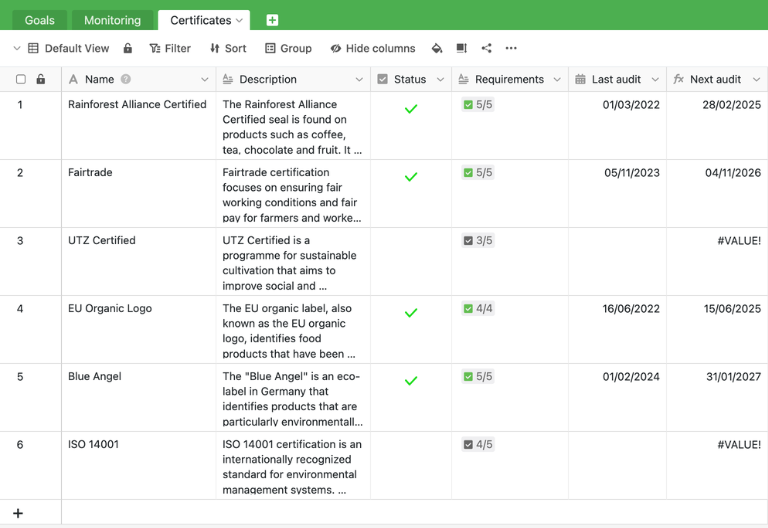Open the Description column dropdown arrow
The image size is (768, 528).
(359, 79)
